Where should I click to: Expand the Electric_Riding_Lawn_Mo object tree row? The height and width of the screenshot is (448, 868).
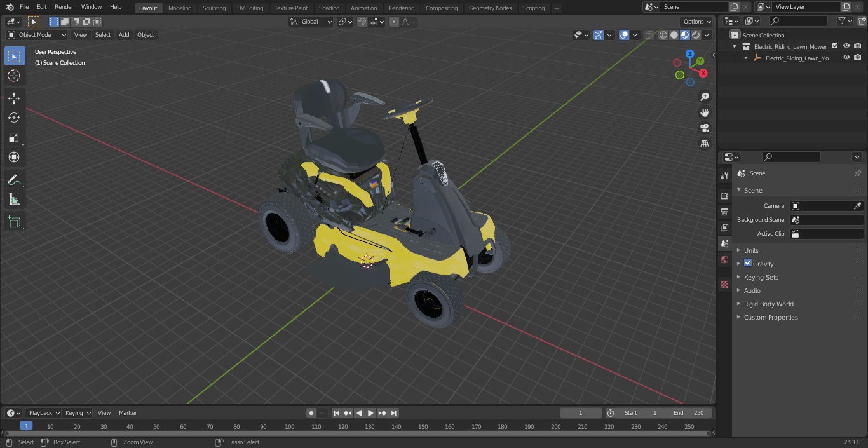click(x=746, y=58)
